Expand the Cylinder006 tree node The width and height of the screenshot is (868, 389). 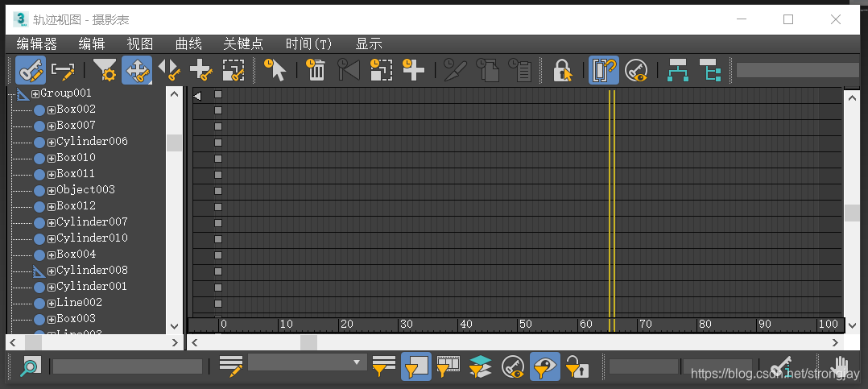(52, 142)
